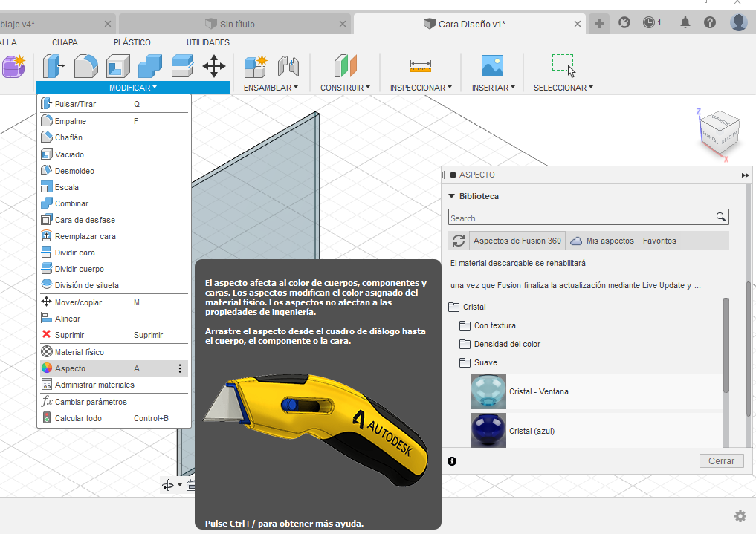The image size is (756, 534).
Task: Click the extensions globe icon in the title bar
Action: 624,22
